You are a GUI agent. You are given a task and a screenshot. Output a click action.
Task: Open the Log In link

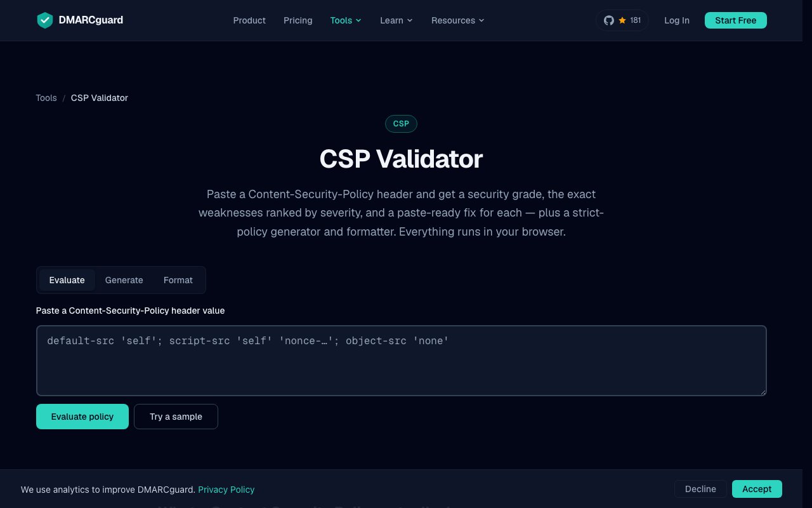tap(677, 20)
